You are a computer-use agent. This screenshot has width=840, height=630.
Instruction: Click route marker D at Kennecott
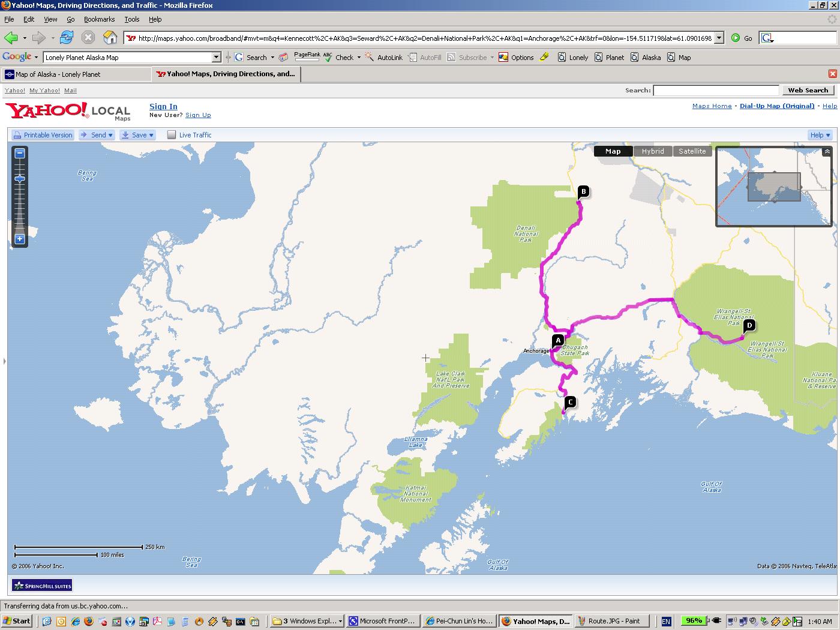749,326
